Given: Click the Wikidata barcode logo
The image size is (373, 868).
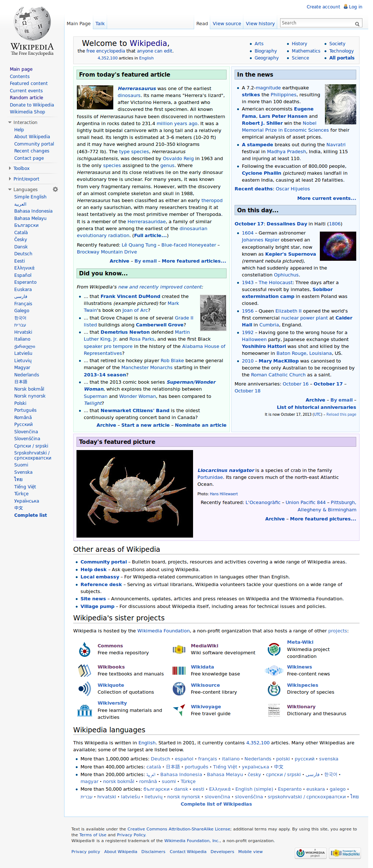Looking at the screenshot, I should point(179,670).
